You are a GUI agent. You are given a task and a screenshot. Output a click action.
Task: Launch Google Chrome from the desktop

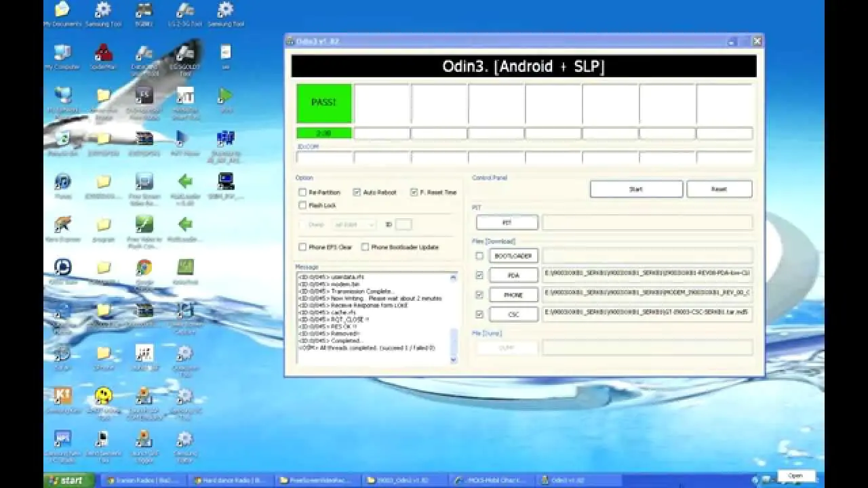tap(144, 268)
